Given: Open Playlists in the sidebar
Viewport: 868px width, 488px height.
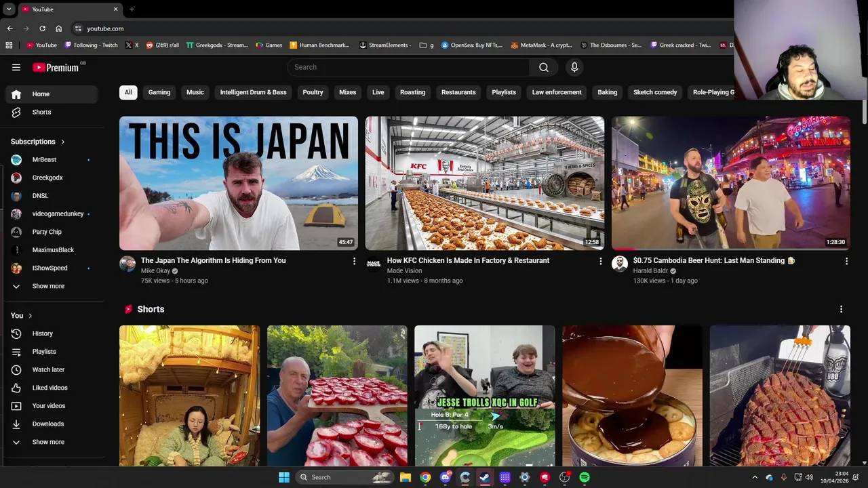Looking at the screenshot, I should (53, 352).
